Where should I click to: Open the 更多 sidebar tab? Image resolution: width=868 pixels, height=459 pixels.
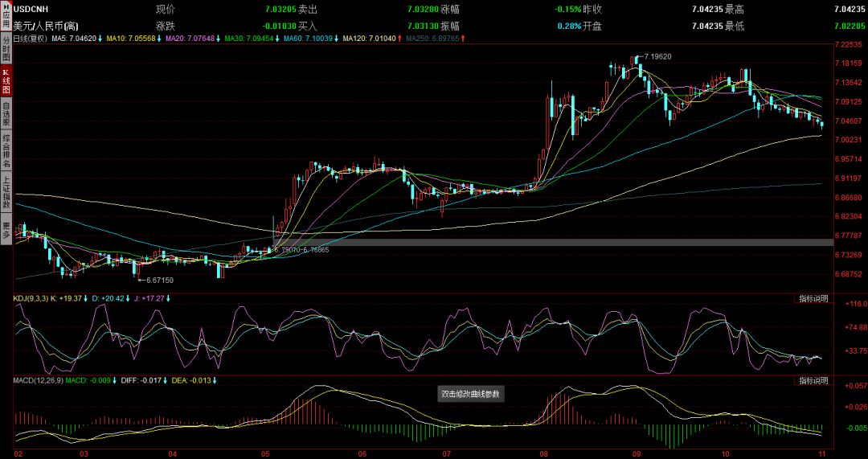click(x=6, y=230)
